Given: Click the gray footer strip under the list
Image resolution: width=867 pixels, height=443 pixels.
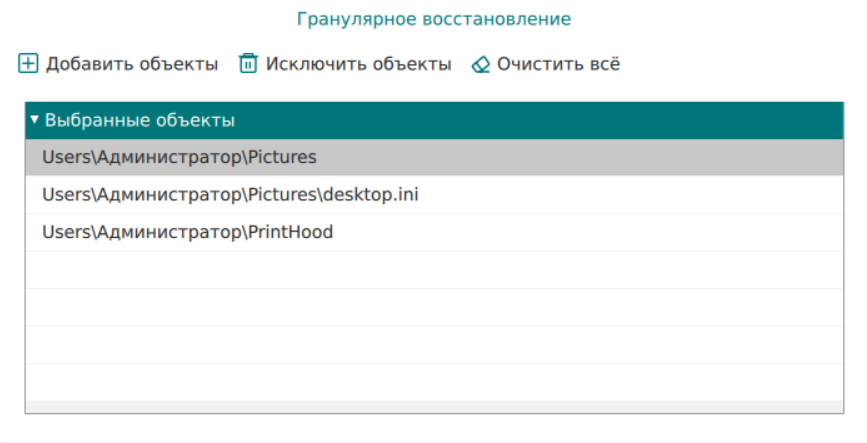Looking at the screenshot, I should tap(433, 407).
